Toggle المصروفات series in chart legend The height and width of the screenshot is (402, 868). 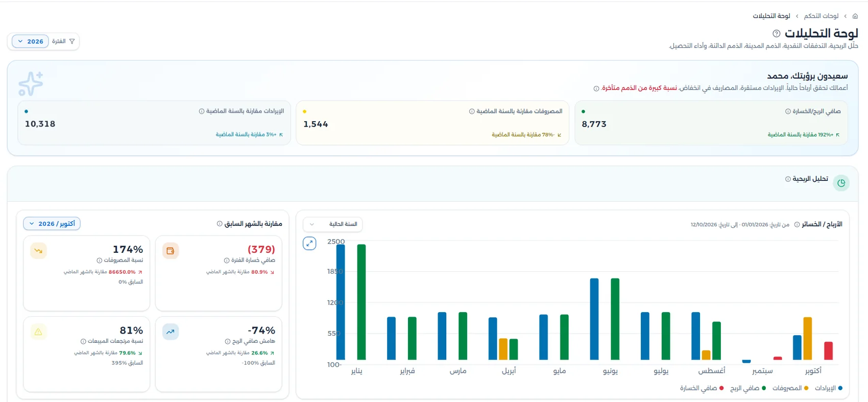tap(790, 388)
